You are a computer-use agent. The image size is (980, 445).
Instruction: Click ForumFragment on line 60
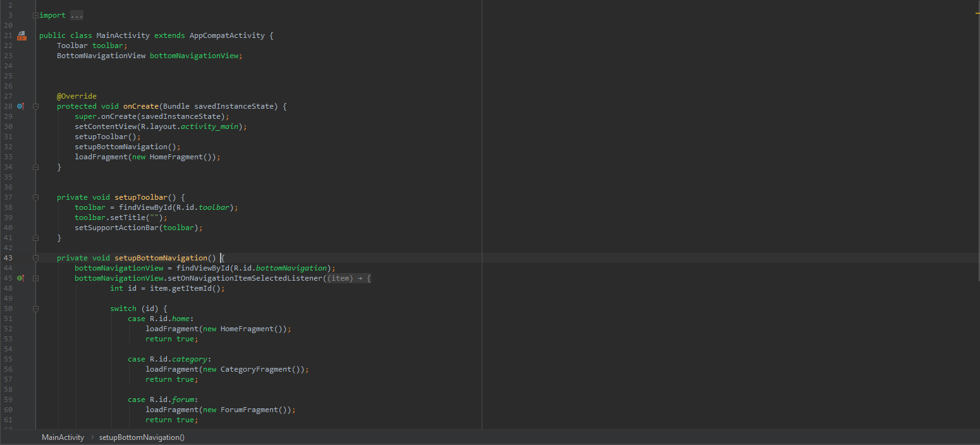(x=249, y=410)
